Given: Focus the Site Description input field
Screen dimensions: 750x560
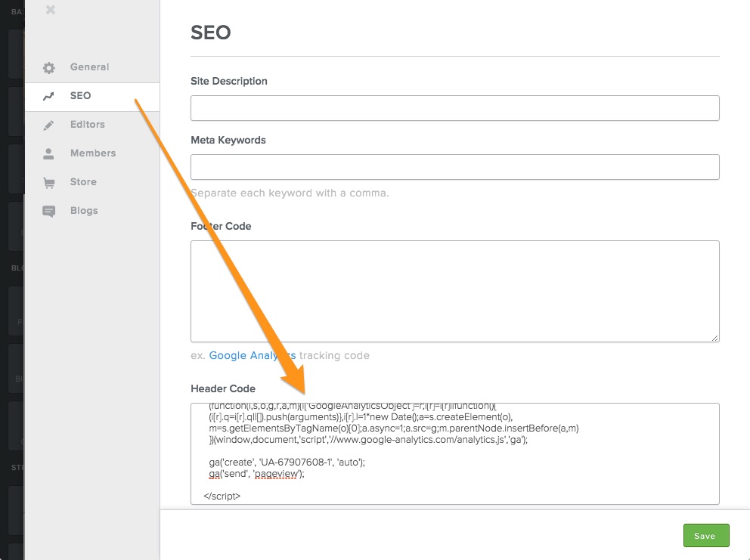Looking at the screenshot, I should pos(455,108).
